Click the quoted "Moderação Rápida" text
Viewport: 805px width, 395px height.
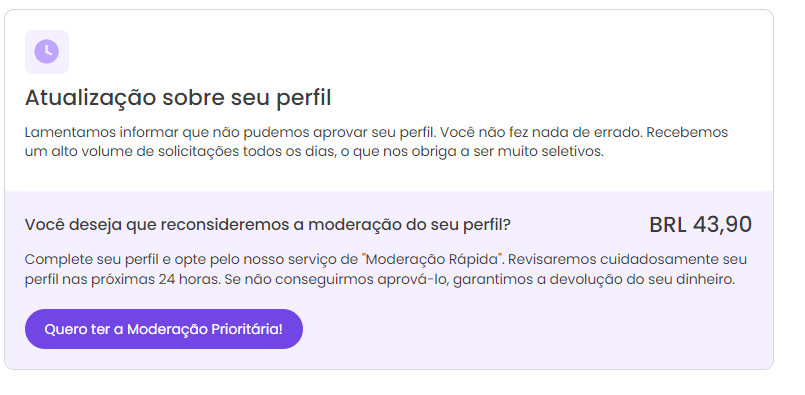[433, 259]
